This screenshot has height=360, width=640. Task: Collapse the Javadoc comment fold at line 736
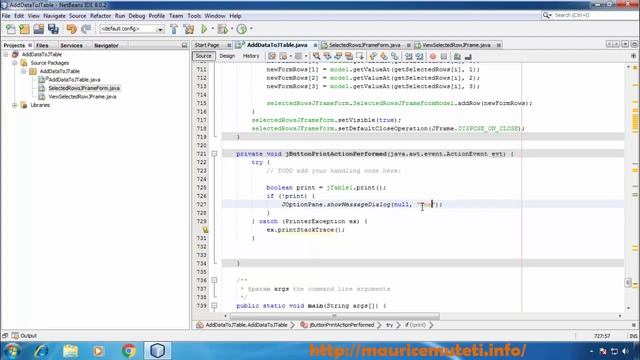[x=214, y=280]
